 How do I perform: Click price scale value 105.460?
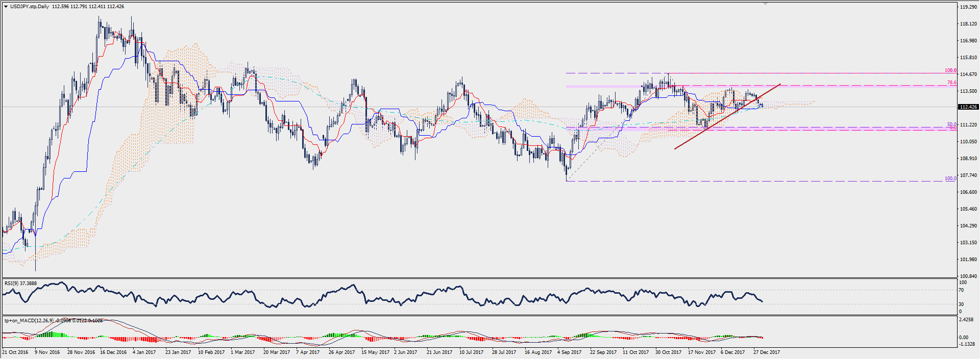[x=968, y=209]
